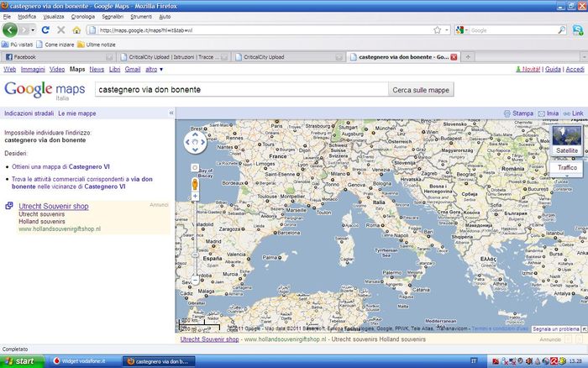Image resolution: width=588 pixels, height=368 pixels.
Task: Click the Libri link
Action: (x=114, y=69)
